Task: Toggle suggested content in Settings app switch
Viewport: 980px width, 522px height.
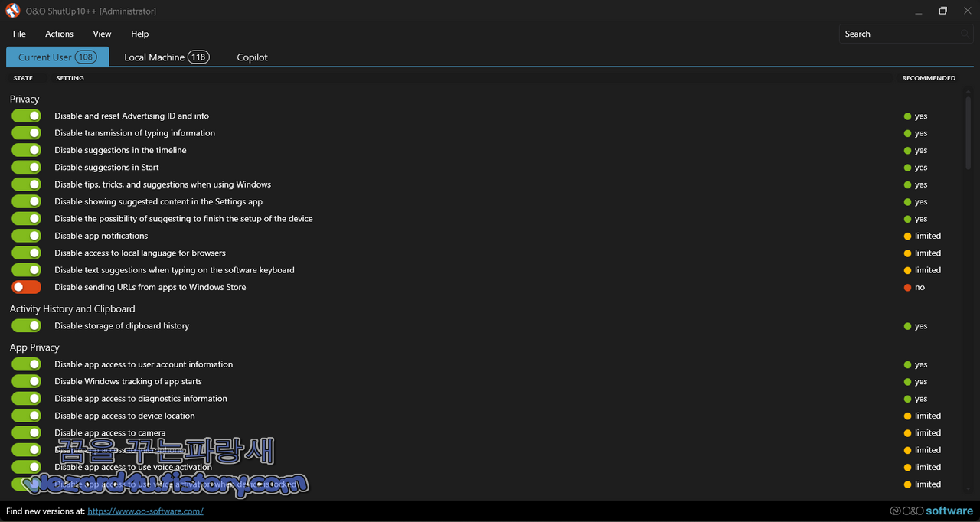Action: click(x=26, y=201)
